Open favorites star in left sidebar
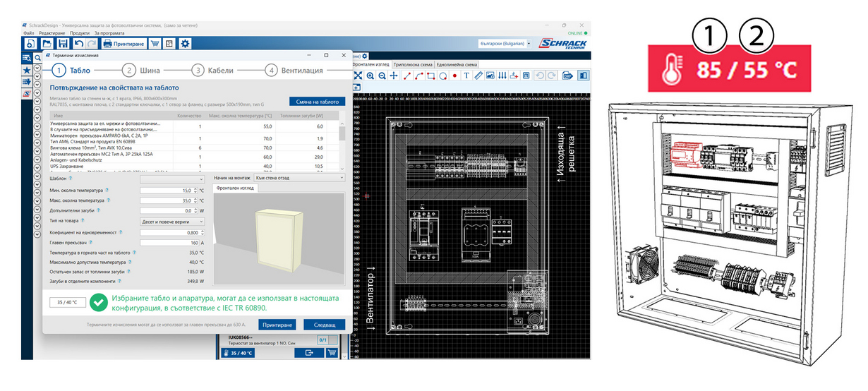Image resolution: width=868 pixels, height=391 pixels. [27, 71]
